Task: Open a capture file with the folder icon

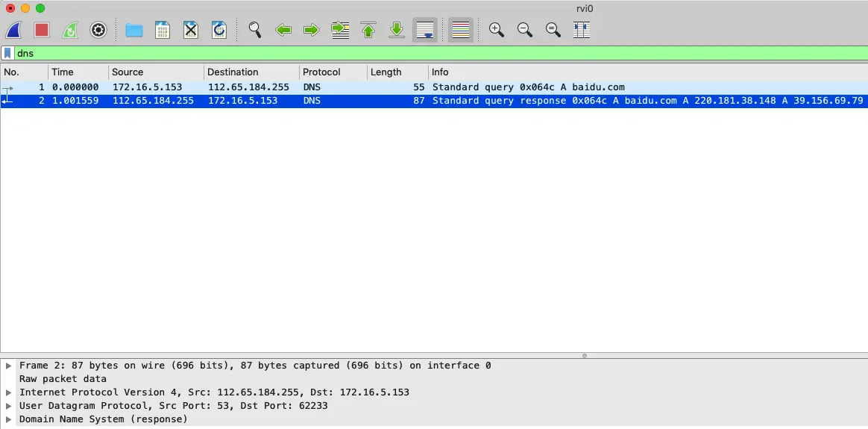Action: 134,30
